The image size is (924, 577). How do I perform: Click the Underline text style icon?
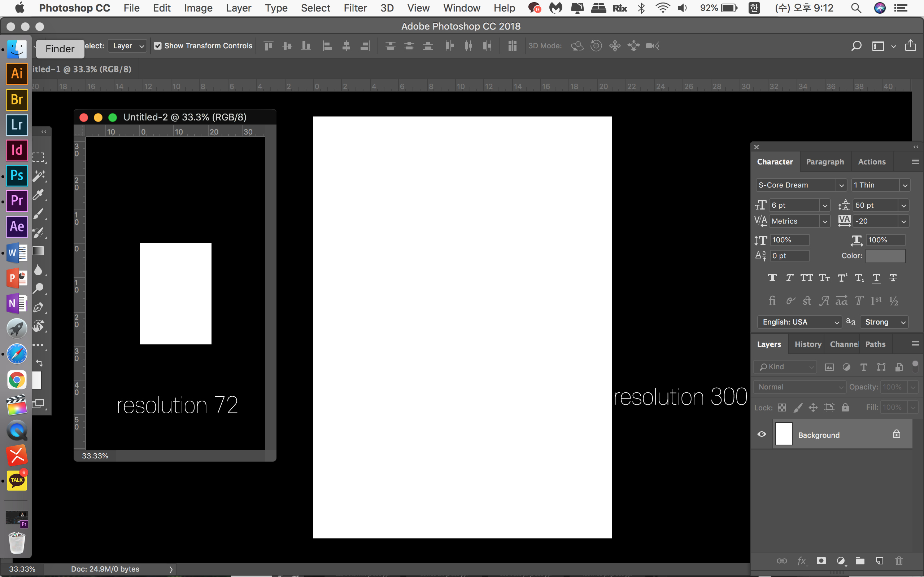tap(876, 278)
